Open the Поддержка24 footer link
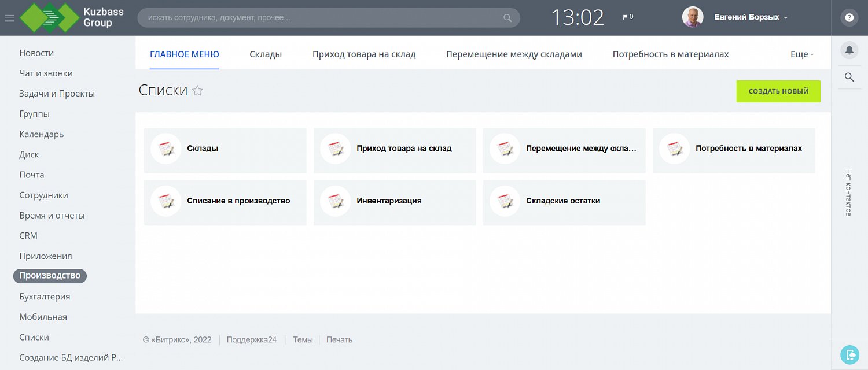This screenshot has width=868, height=370. (251, 340)
